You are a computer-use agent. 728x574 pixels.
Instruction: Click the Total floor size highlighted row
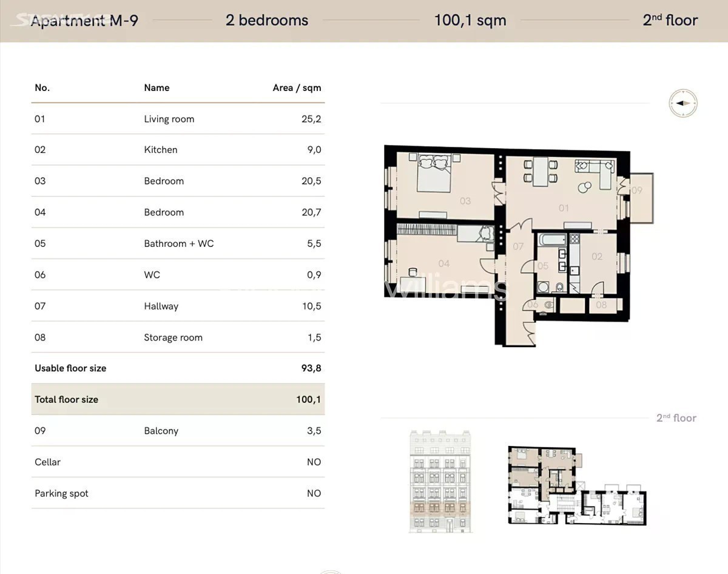[178, 399]
